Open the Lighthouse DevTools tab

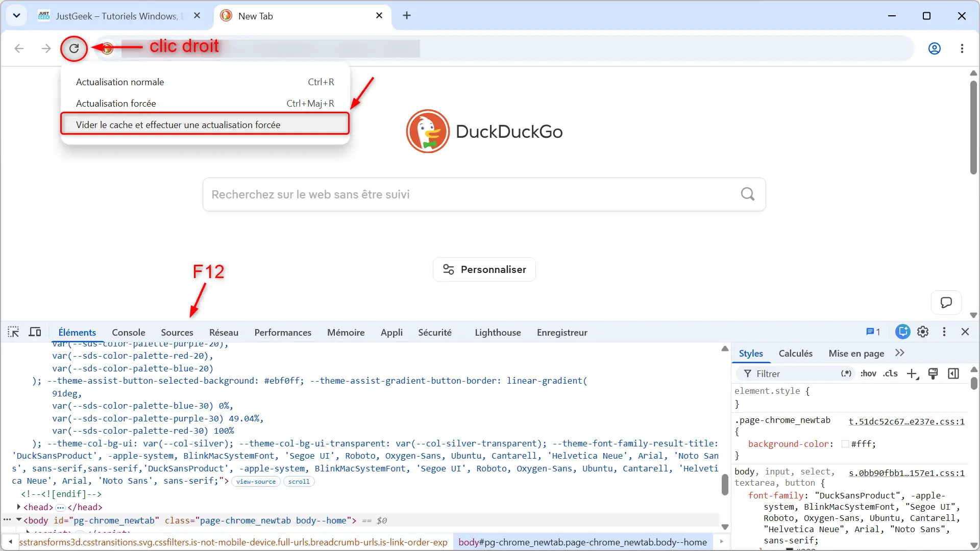click(498, 333)
